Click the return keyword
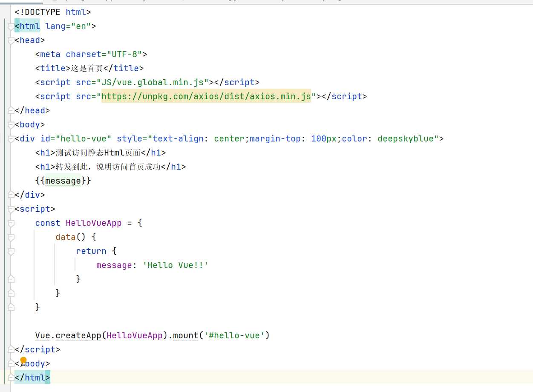Image resolution: width=533 pixels, height=392 pixels. [91, 251]
